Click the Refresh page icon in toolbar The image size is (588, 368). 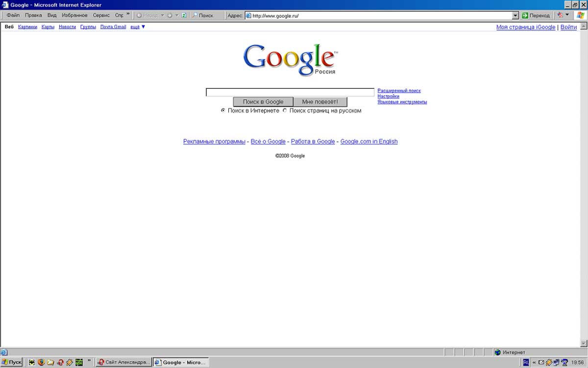(184, 16)
